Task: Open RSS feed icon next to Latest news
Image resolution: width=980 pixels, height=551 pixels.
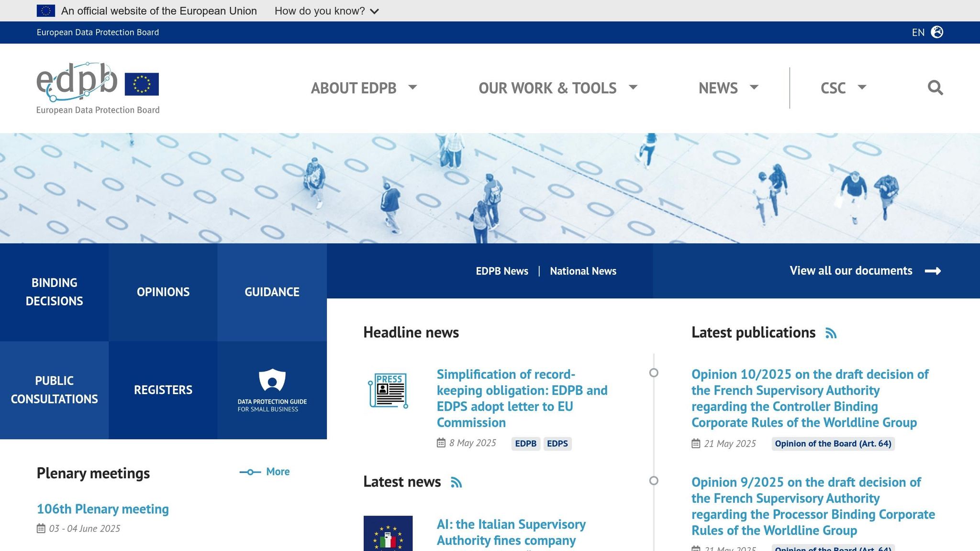Action: (457, 482)
